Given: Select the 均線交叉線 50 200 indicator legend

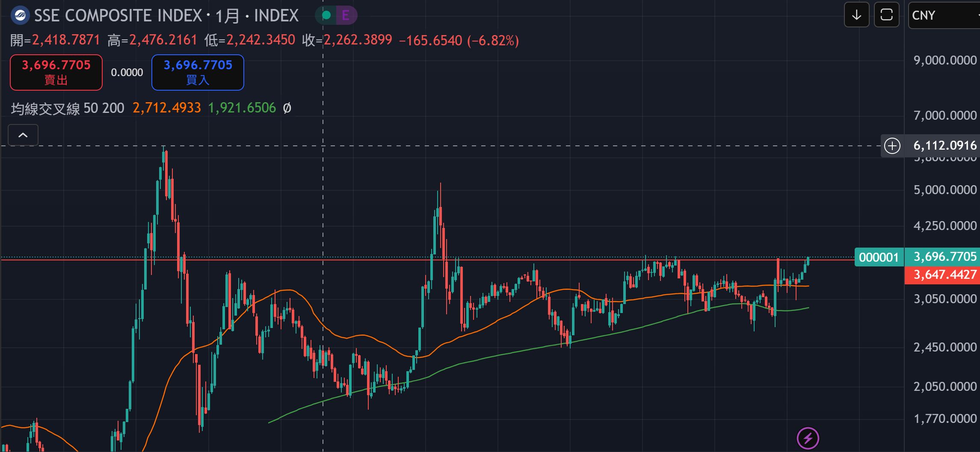Looking at the screenshot, I should 68,108.
